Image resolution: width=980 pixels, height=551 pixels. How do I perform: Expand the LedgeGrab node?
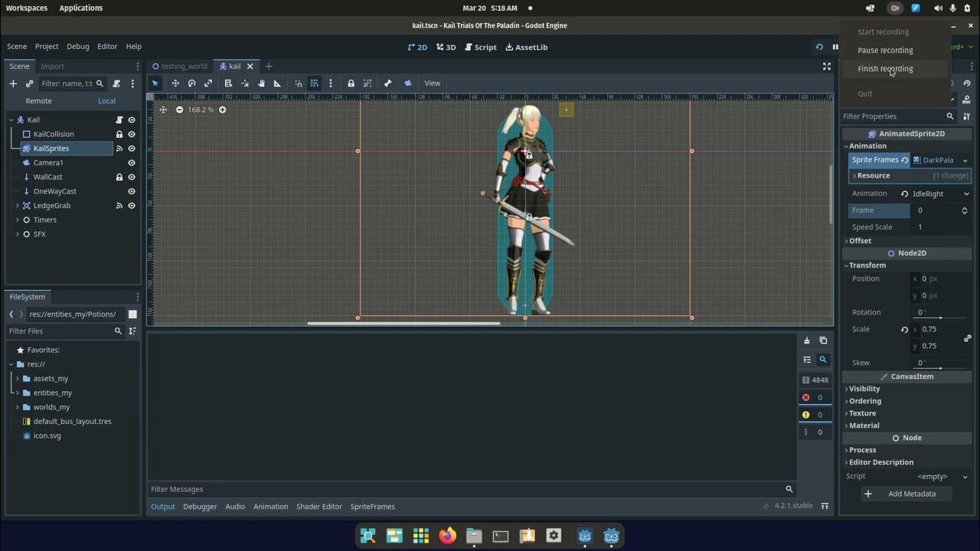tap(17, 206)
